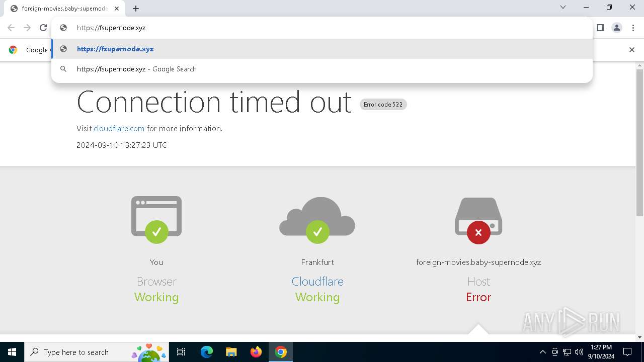The height and width of the screenshot is (362, 644).
Task: Click the Chrome logo in info bar
Action: click(13, 50)
